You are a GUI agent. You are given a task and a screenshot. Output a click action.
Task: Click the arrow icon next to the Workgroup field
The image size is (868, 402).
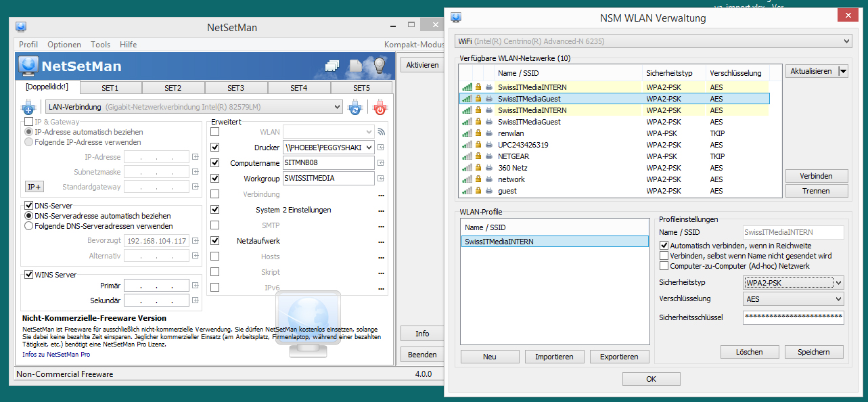(x=381, y=179)
